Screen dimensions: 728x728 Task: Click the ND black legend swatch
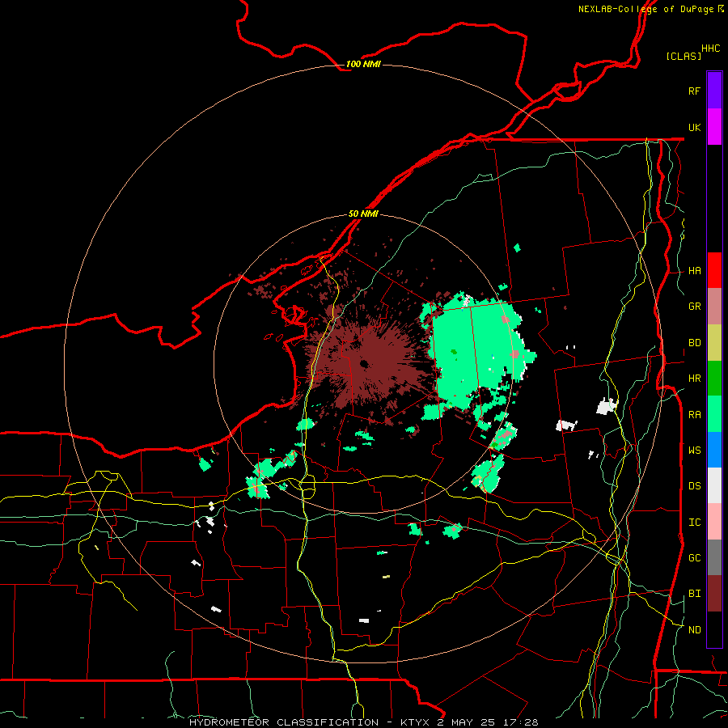(x=714, y=629)
